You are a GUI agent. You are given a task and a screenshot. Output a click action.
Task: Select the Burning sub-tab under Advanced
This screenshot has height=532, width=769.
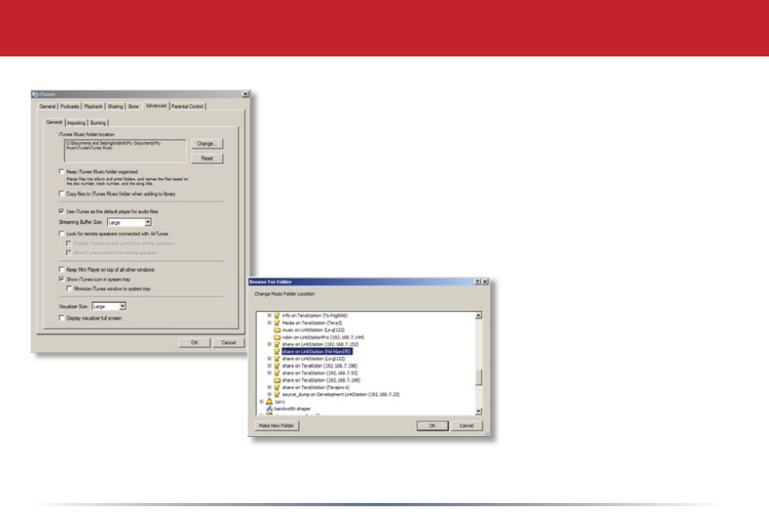tap(98, 123)
